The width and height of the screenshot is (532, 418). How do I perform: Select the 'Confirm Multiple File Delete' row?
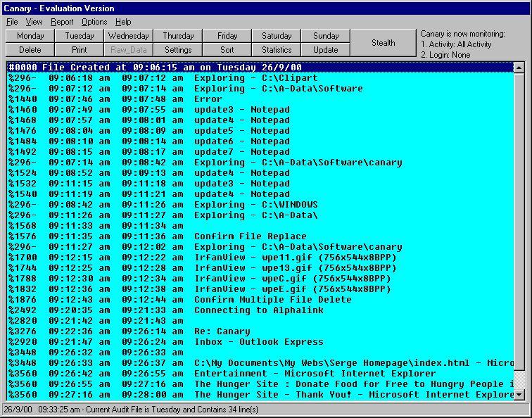[x=260, y=300]
